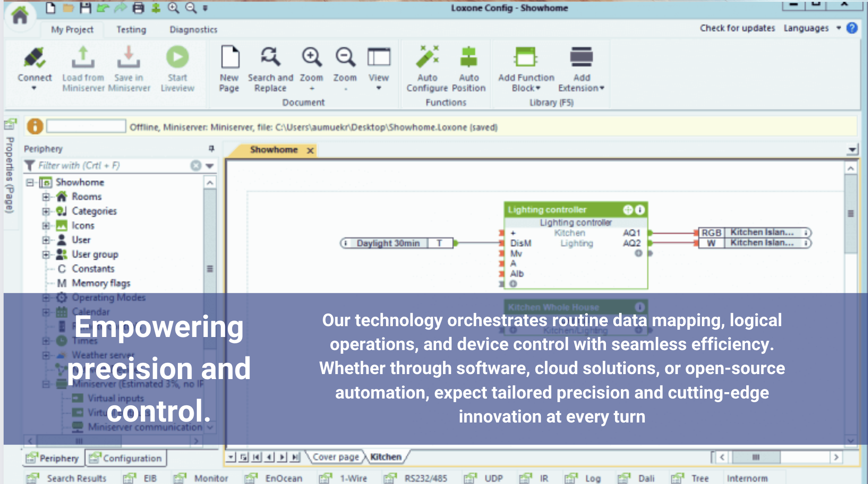Click the canvas vertical scroll up arrow
Image resolution: width=868 pixels, height=484 pixels.
pyautogui.click(x=851, y=168)
